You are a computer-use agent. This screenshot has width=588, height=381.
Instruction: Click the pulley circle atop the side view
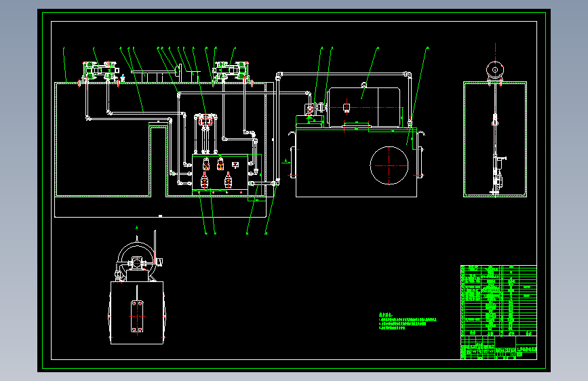495,70
